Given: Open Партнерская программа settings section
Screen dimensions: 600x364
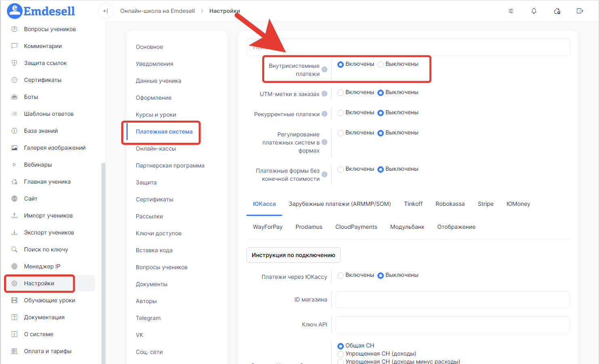Looking at the screenshot, I should pos(170,165).
